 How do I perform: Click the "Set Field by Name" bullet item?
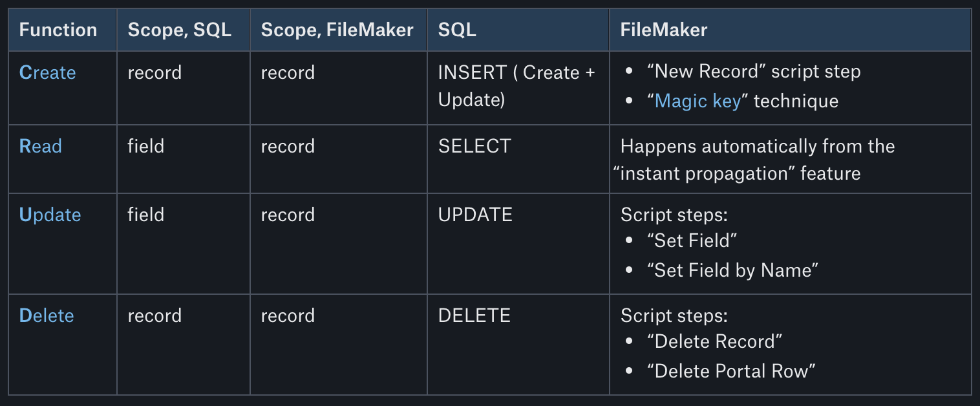point(732,270)
